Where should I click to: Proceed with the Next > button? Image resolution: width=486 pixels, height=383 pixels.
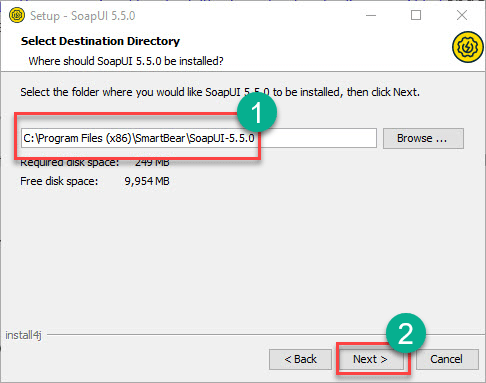(x=370, y=359)
